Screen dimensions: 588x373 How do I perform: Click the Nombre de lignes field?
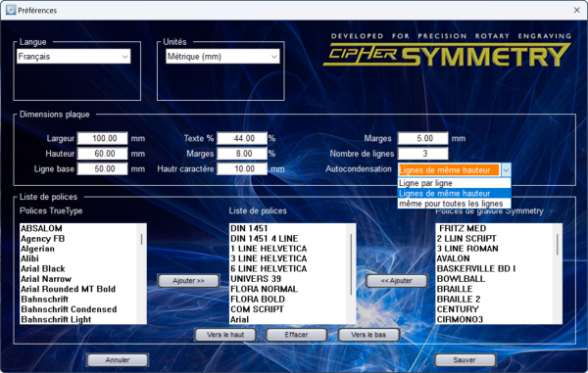coord(422,154)
